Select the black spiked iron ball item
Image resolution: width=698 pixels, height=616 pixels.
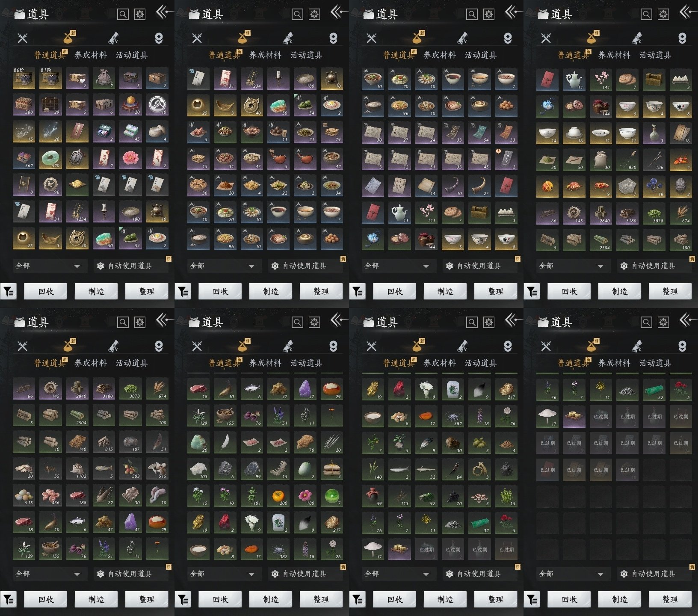click(506, 469)
